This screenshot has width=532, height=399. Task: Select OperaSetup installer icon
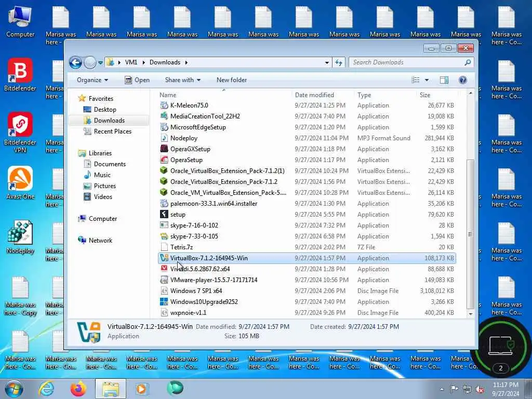(164, 159)
